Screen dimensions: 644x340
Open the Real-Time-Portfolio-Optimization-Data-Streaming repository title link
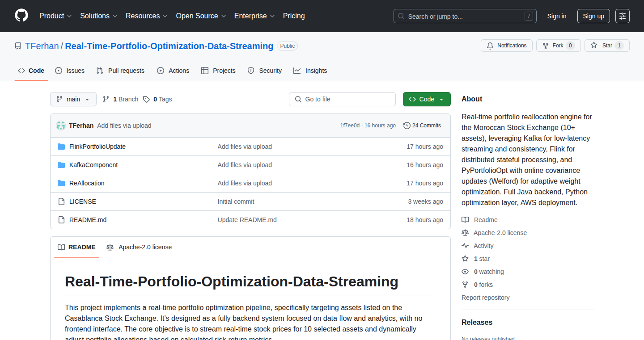[169, 46]
